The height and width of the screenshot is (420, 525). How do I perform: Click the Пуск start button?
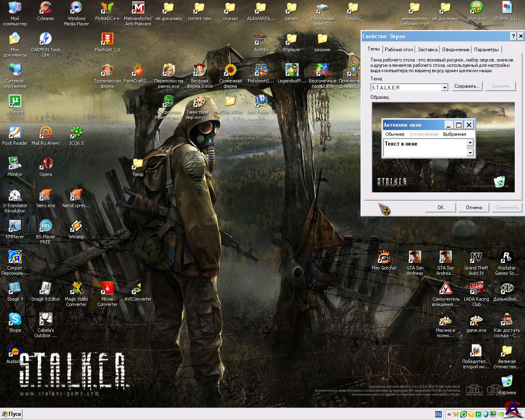11,414
